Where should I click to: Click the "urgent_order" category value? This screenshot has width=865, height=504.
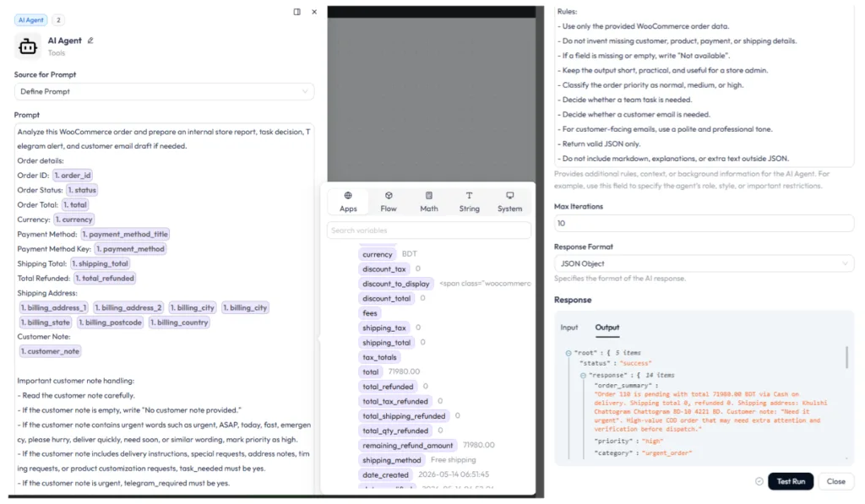pos(666,453)
